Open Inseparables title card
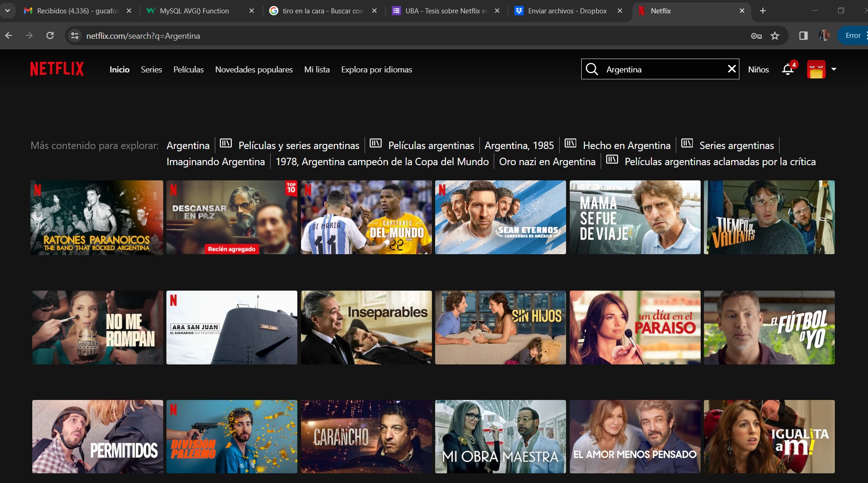868x483 pixels. click(366, 328)
